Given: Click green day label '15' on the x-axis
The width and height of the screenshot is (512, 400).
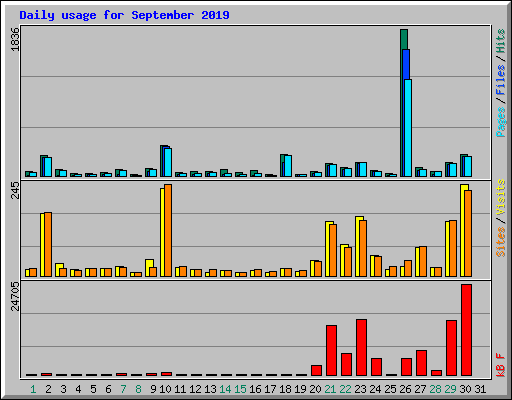Looking at the screenshot, I should [240, 389].
